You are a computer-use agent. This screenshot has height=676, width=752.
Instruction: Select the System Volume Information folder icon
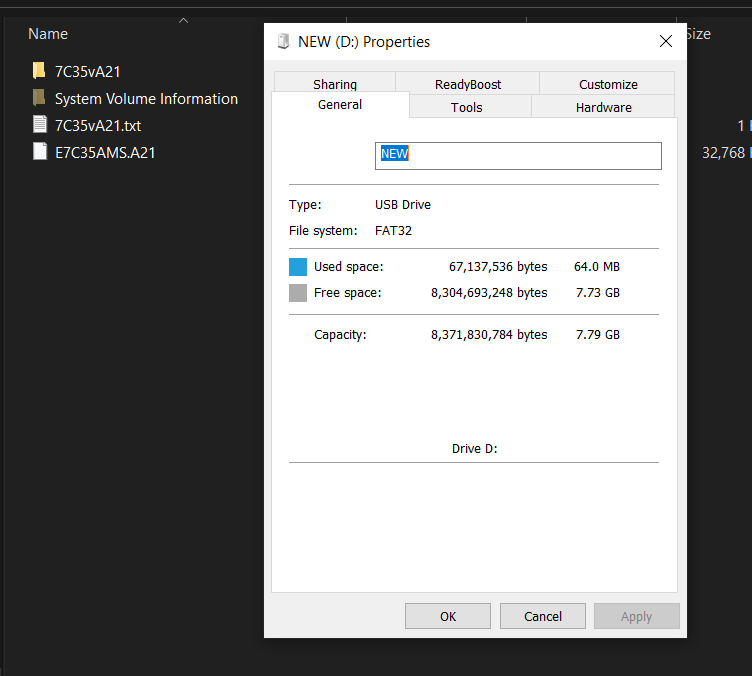39,97
